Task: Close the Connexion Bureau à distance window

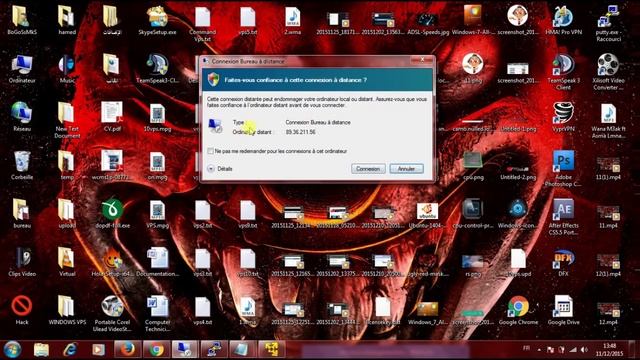Action: tap(422, 60)
